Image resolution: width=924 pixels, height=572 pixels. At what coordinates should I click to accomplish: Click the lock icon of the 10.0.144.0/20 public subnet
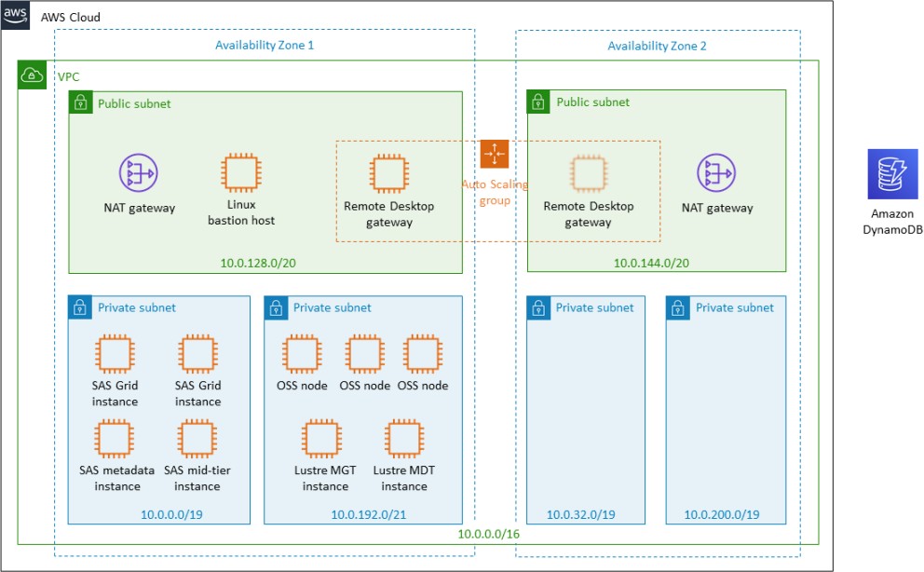coord(538,102)
